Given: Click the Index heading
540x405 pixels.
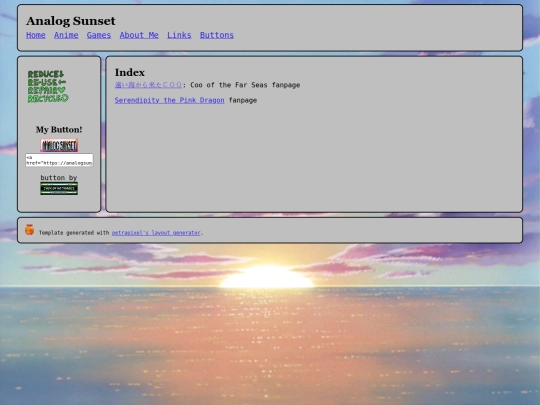Looking at the screenshot, I should (x=130, y=72).
